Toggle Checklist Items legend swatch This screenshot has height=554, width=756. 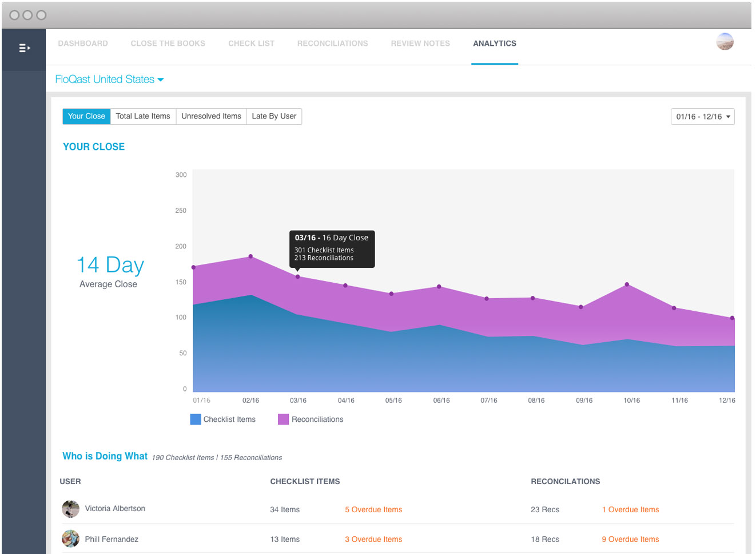(196, 420)
